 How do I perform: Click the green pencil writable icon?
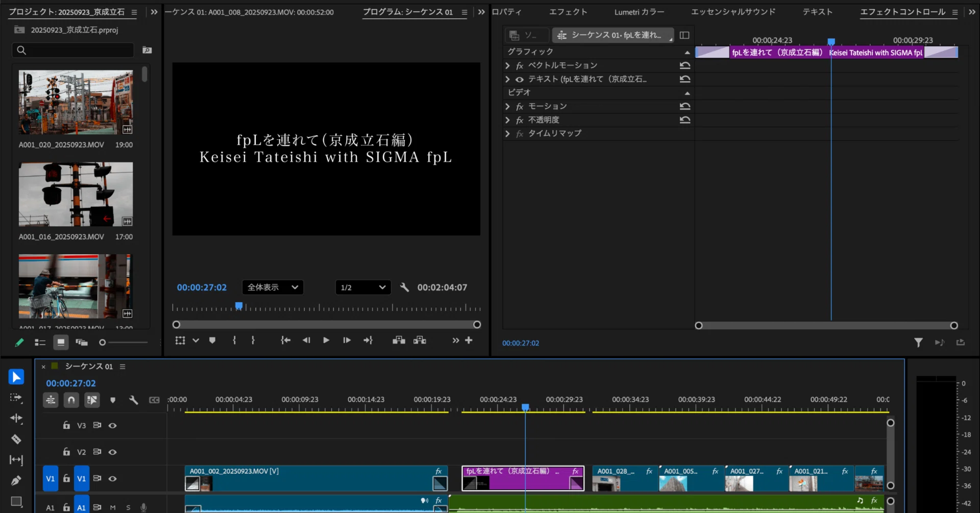(x=19, y=343)
